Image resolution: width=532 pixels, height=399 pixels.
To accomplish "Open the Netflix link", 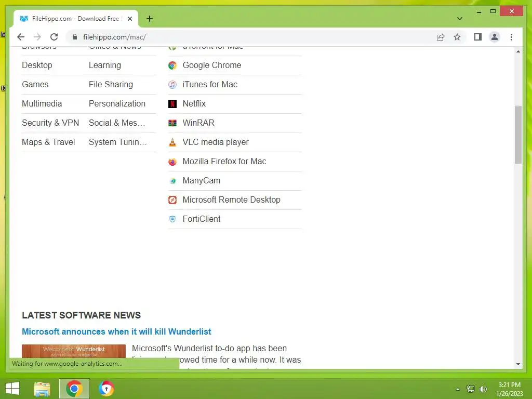I will tap(194, 103).
